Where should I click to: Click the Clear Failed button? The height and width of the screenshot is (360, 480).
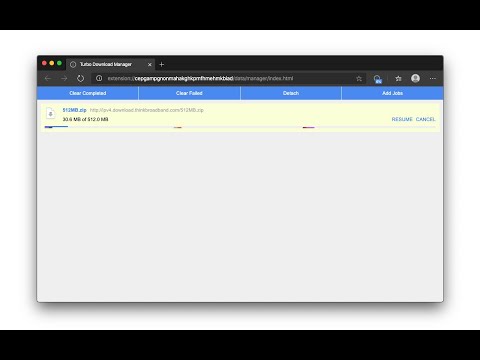pyautogui.click(x=189, y=93)
